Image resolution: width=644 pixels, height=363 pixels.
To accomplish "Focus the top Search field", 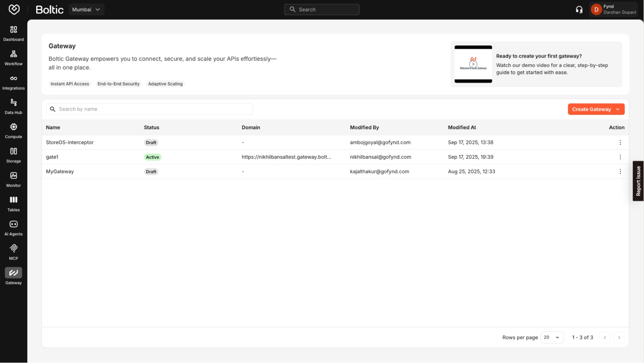I will (322, 10).
